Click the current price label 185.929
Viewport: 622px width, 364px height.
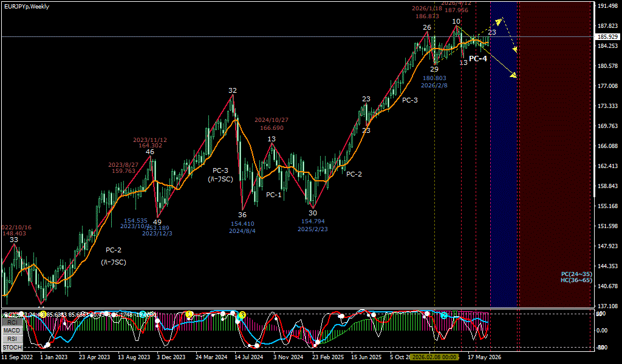click(x=607, y=36)
